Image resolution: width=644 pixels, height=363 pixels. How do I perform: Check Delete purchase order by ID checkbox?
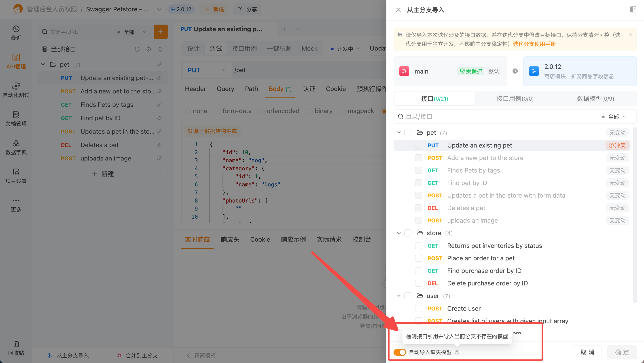(x=419, y=283)
